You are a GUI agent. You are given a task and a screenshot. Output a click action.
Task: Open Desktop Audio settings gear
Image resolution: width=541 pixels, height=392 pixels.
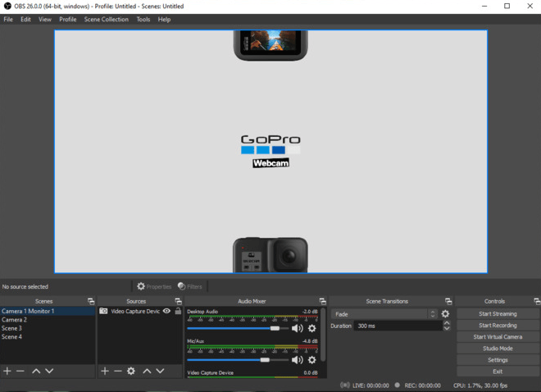pyautogui.click(x=312, y=328)
